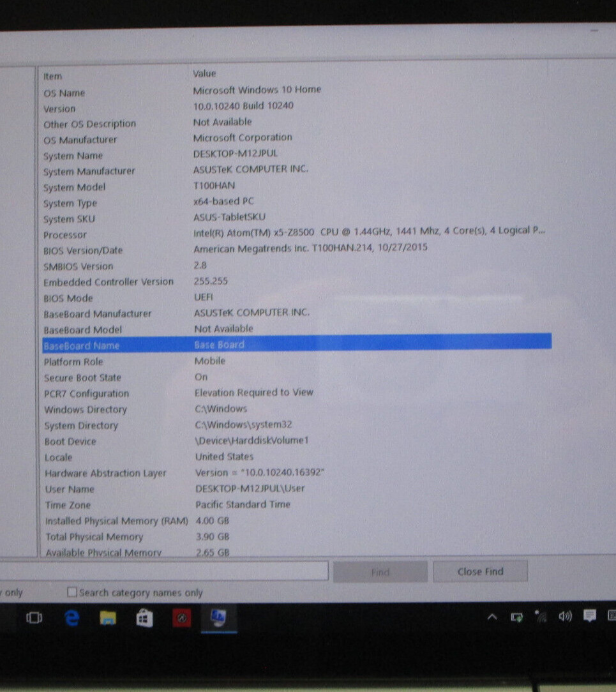The width and height of the screenshot is (616, 692).
Task: Click the 'Elevation Required to View' value
Action: pos(253,393)
